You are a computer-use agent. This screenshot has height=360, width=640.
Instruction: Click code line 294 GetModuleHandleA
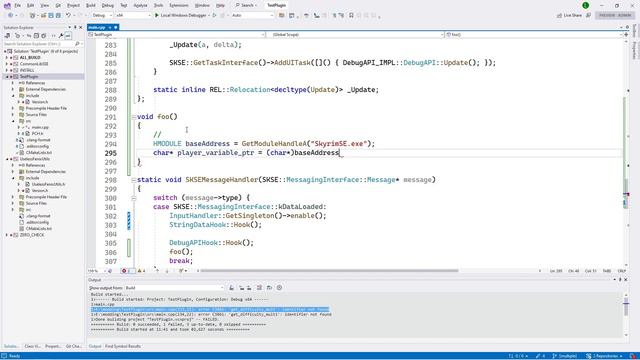click(264, 144)
